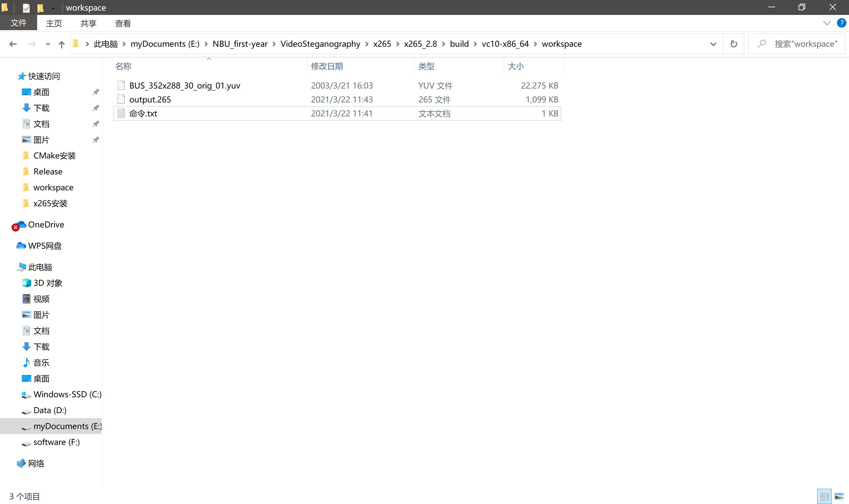Click the YUV file BUS_352x288_30_orig_01.yuv
The width and height of the screenshot is (849, 504).
tap(185, 85)
